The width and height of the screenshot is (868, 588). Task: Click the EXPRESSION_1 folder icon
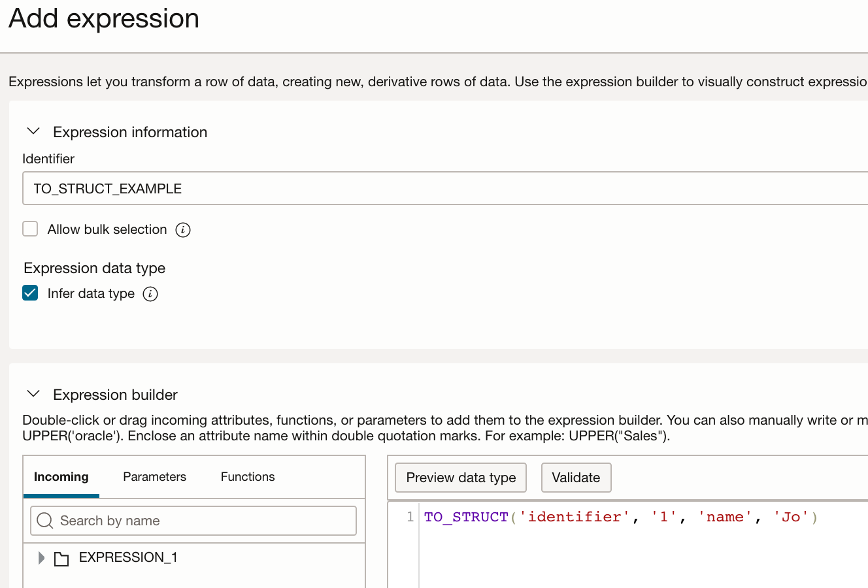click(x=61, y=559)
